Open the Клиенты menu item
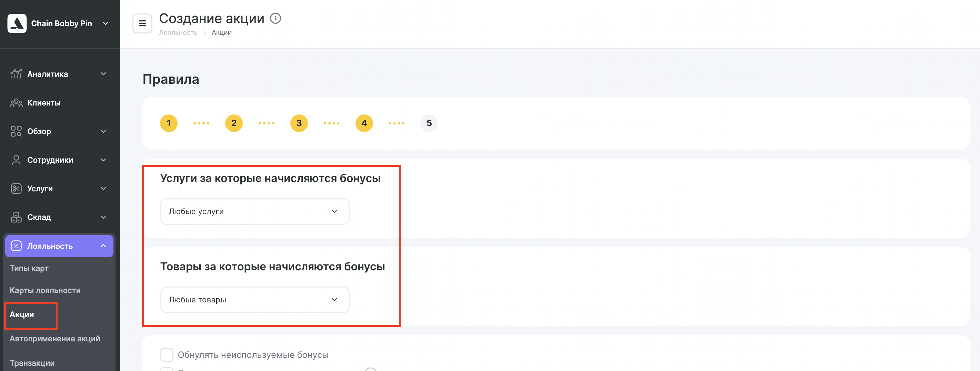 [x=59, y=103]
